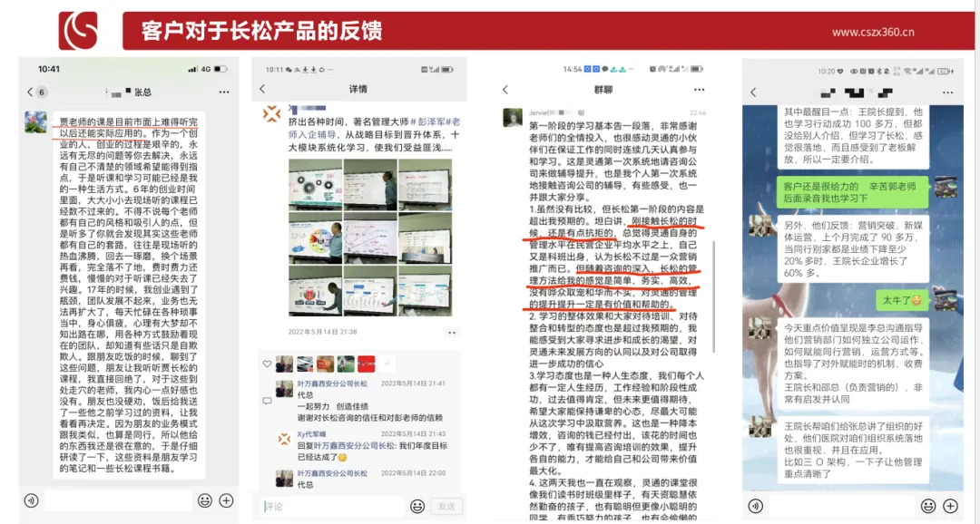This screenshot has width=980, height=524.
Task: Open the three-dot menu in 群聊 screen
Action: 700,90
